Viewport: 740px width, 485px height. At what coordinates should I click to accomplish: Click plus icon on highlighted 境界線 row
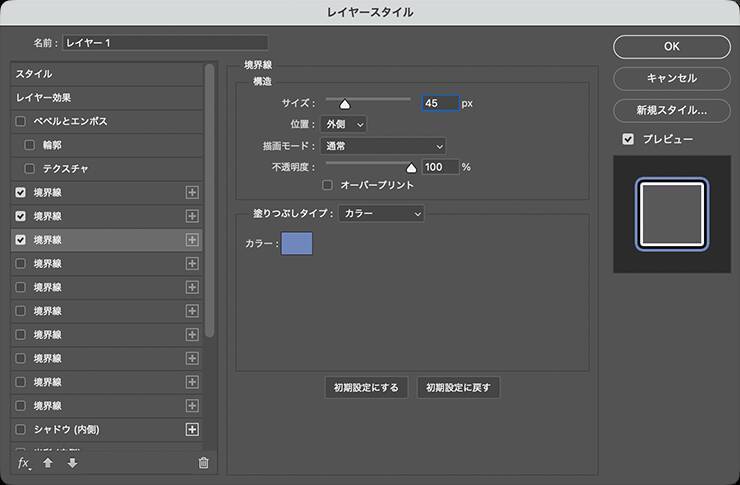click(x=192, y=240)
